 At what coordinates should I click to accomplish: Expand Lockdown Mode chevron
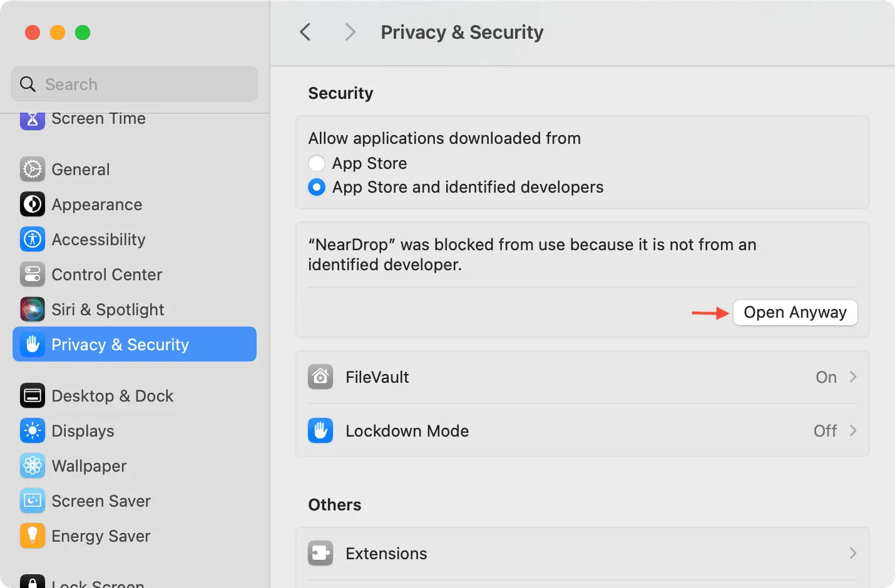coord(852,430)
